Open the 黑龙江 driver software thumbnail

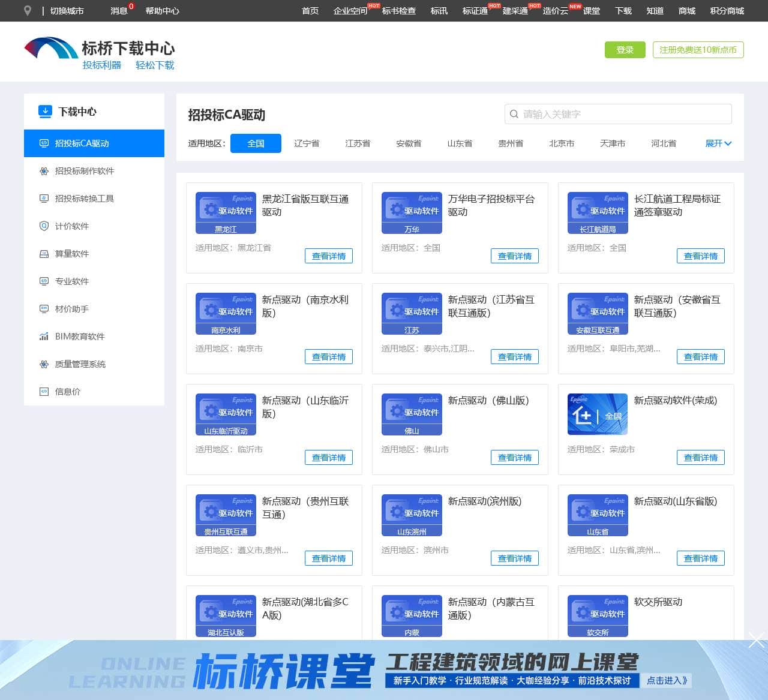point(226,213)
